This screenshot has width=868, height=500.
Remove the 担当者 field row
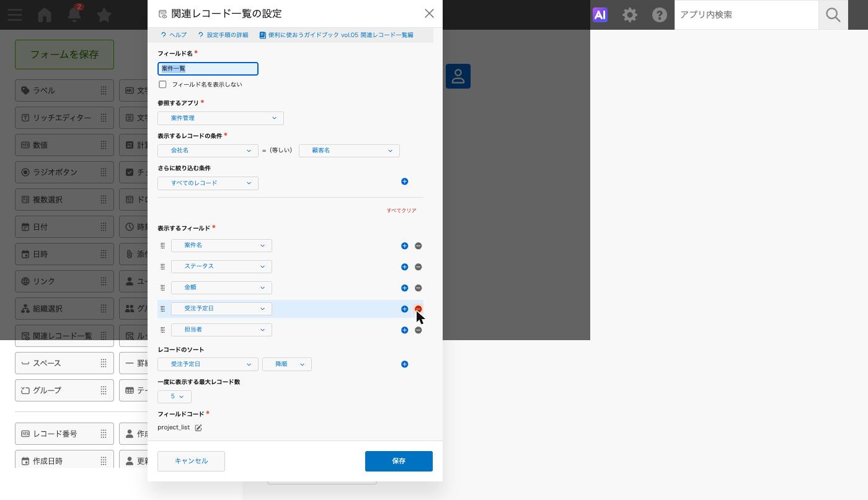418,330
